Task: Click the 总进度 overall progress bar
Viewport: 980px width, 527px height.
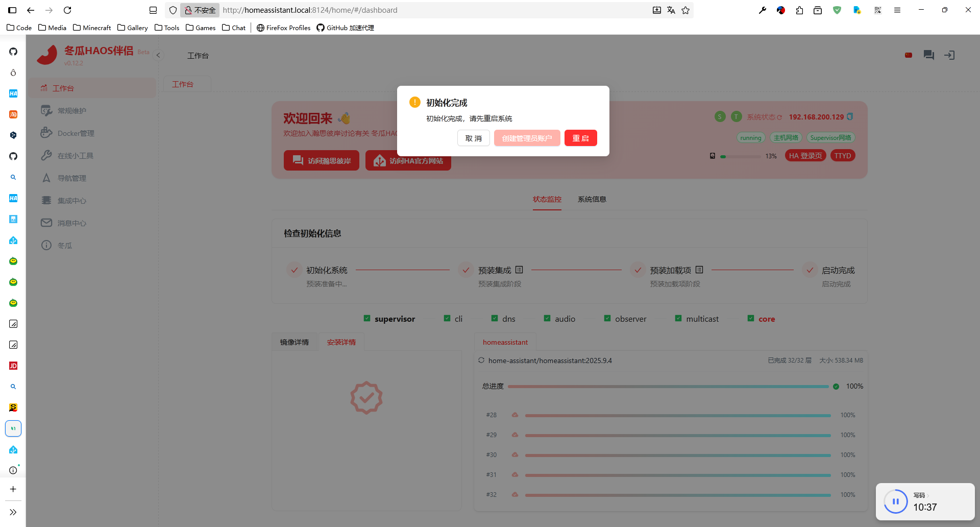Action: coord(668,387)
